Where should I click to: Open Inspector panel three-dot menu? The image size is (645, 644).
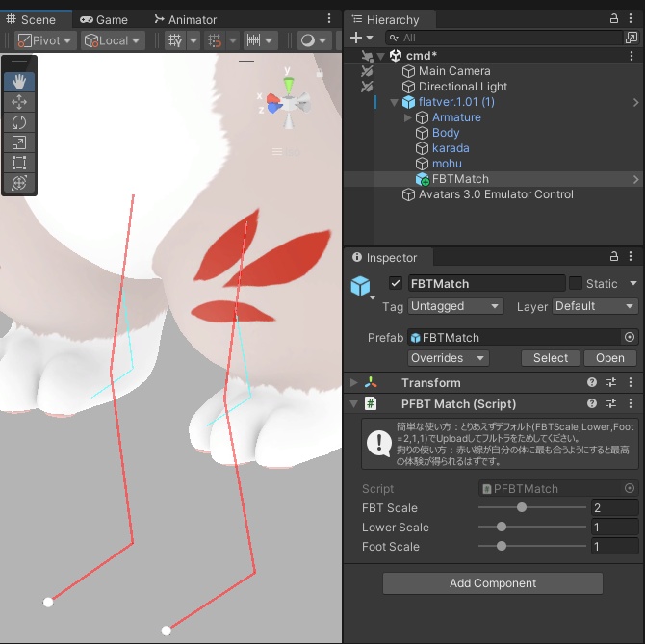pyautogui.click(x=631, y=257)
